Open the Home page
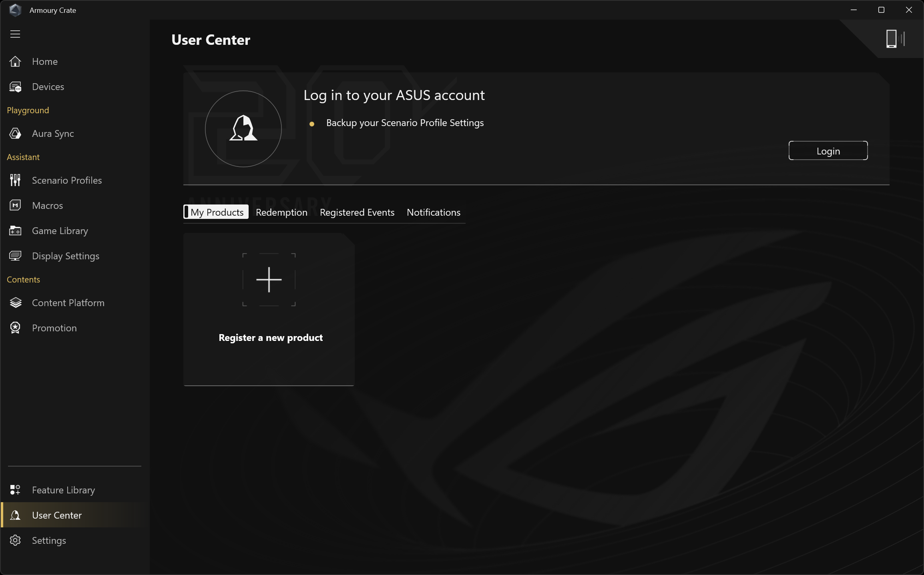 [x=75, y=62]
